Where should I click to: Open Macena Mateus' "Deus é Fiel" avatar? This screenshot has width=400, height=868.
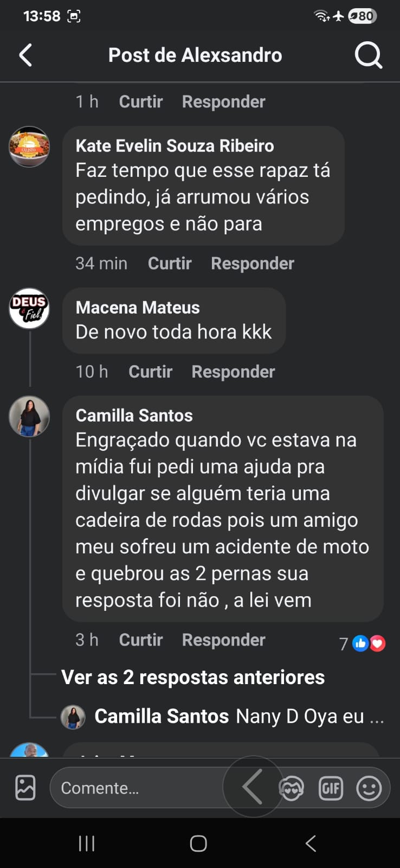(x=29, y=308)
